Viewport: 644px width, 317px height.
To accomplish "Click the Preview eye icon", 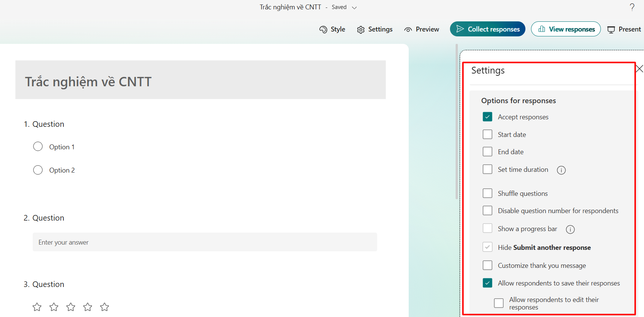I will point(408,30).
